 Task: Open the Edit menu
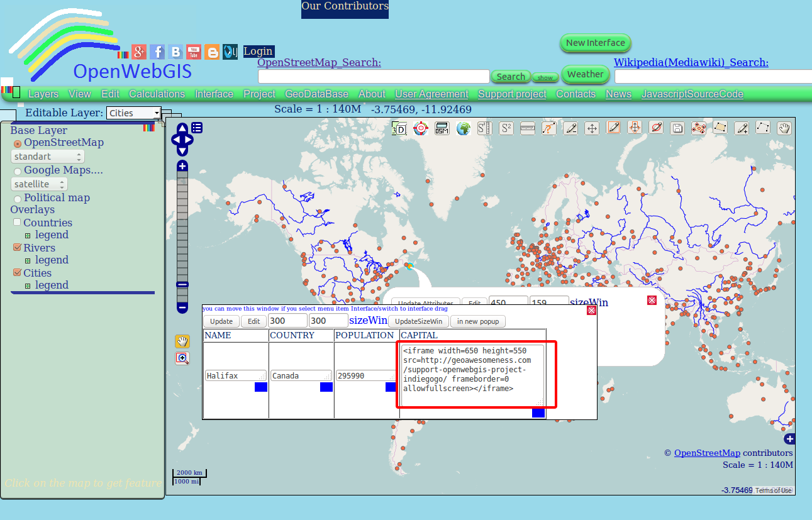click(110, 94)
